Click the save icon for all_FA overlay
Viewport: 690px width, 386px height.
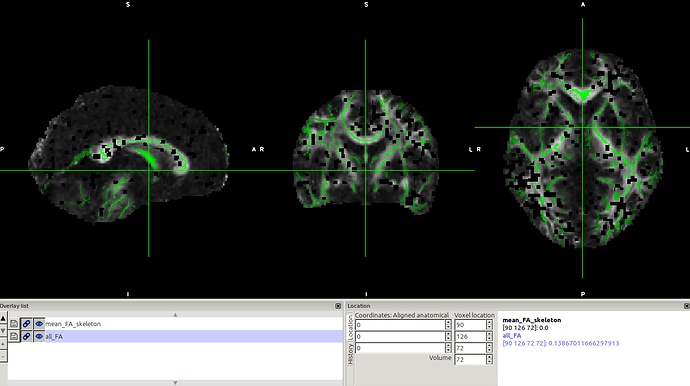tap(14, 336)
